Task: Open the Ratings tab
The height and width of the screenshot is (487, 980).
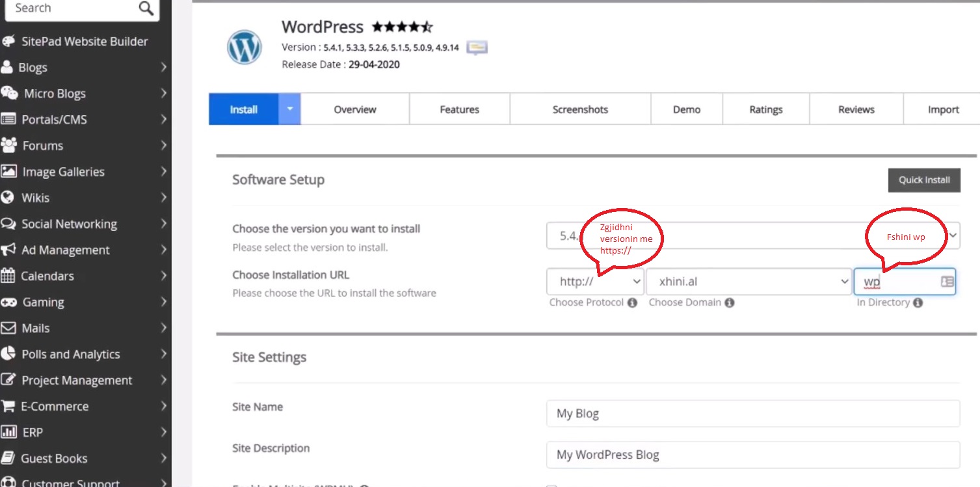Action: (766, 109)
